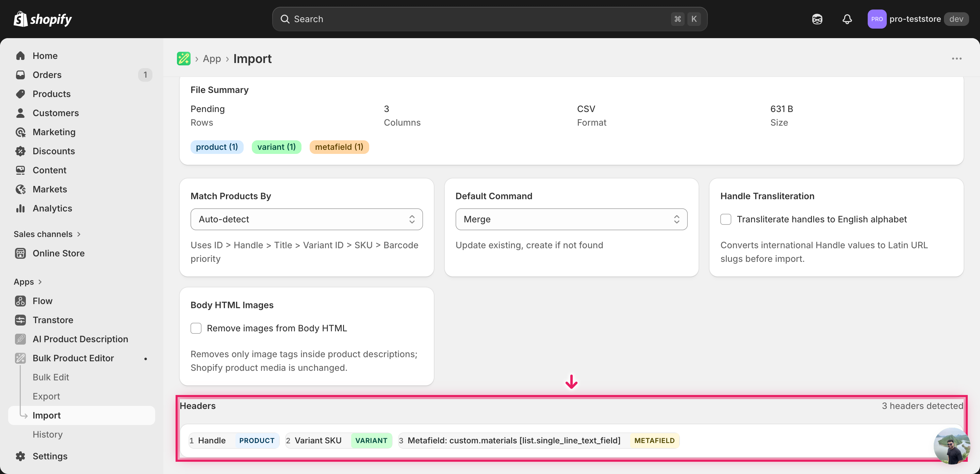Open the three-dot more actions menu
Image resolution: width=980 pixels, height=474 pixels.
pyautogui.click(x=957, y=59)
